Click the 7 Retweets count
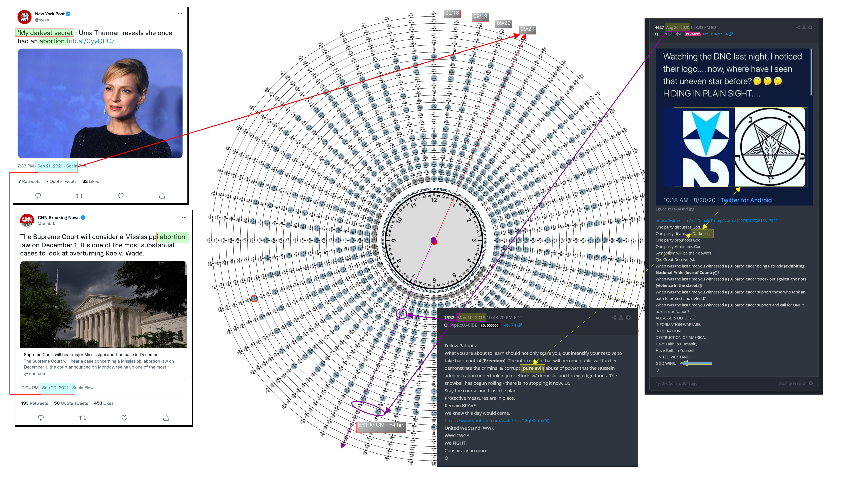Screen dimensions: 868x477 (x=29, y=181)
